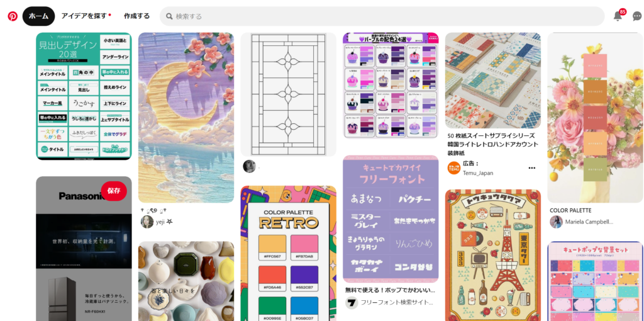The image size is (644, 321).
Task: Open the アイデアを探す tab
Action: click(x=84, y=16)
